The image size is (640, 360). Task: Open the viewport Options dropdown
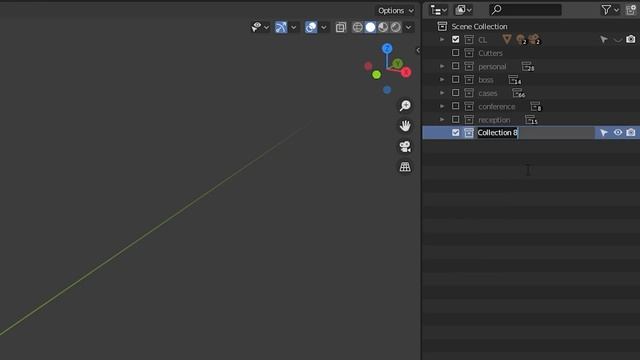pos(396,11)
